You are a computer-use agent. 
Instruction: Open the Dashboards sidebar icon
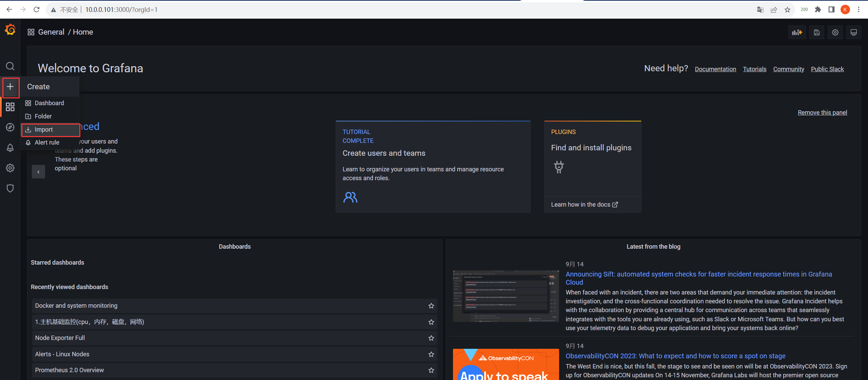[x=10, y=107]
